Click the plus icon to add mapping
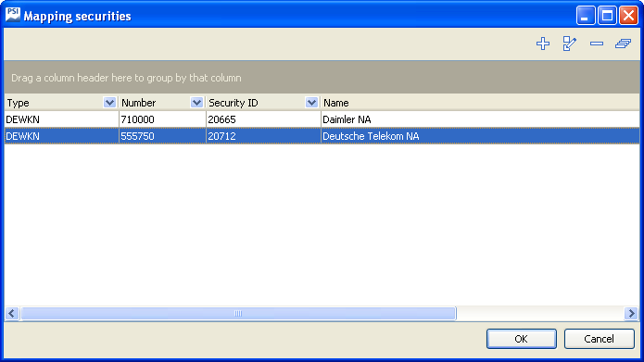 point(543,44)
